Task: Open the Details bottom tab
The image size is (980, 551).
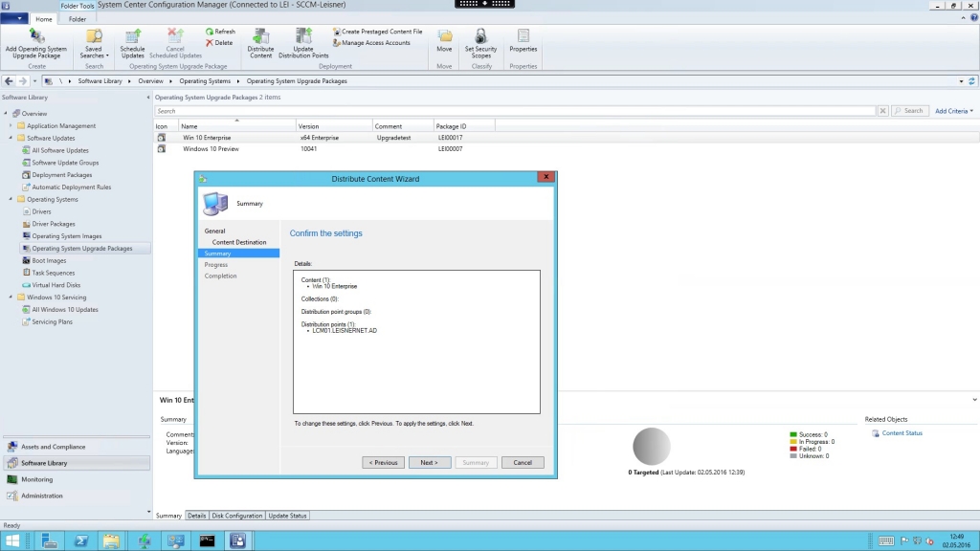Action: click(197, 516)
